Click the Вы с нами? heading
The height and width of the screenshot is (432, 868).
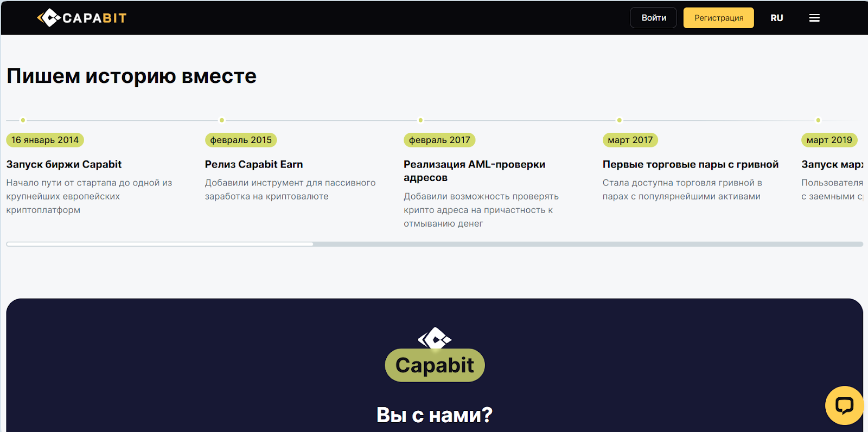pyautogui.click(x=435, y=415)
